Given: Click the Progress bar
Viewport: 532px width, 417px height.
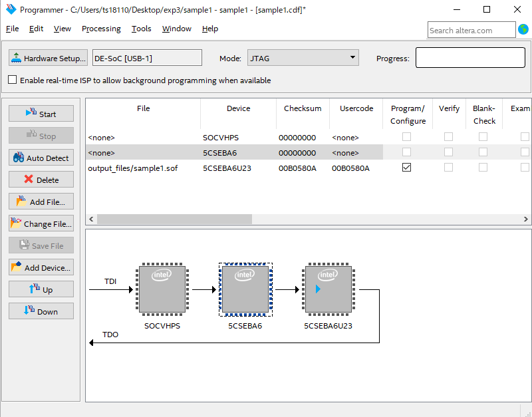Looking at the screenshot, I should coord(470,58).
